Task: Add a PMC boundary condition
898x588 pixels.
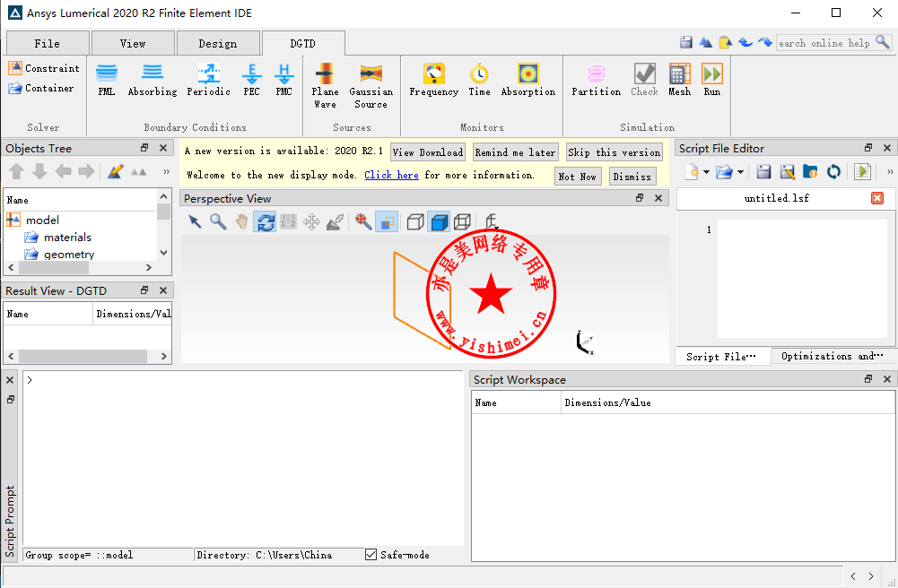Action: coord(284,80)
